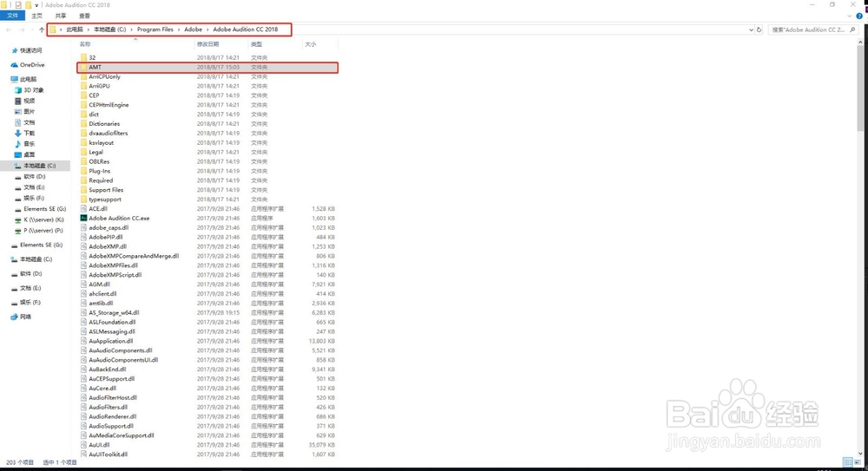Select the ACE.dll file icon

[83, 209]
